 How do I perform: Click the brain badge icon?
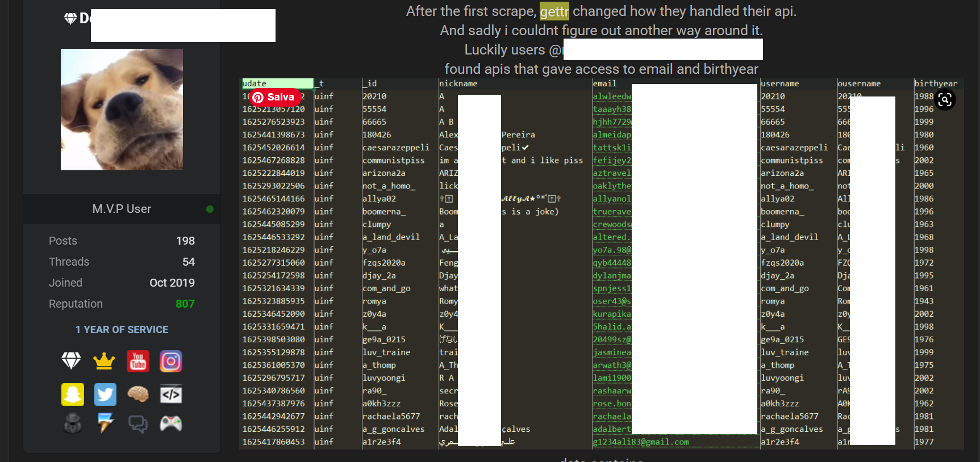coord(138,394)
